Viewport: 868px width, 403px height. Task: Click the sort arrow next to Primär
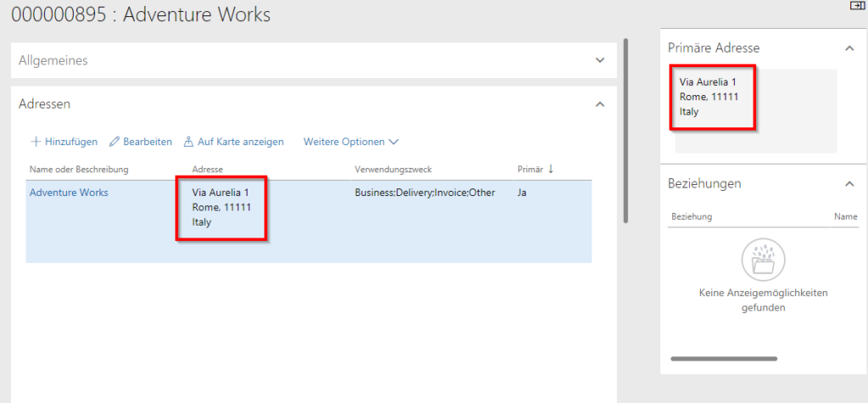tap(550, 169)
